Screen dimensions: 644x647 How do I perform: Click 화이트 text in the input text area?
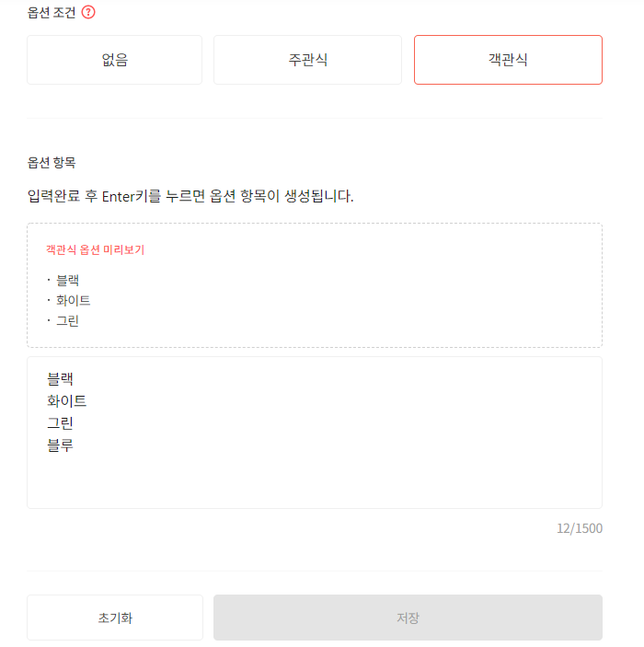coord(67,400)
